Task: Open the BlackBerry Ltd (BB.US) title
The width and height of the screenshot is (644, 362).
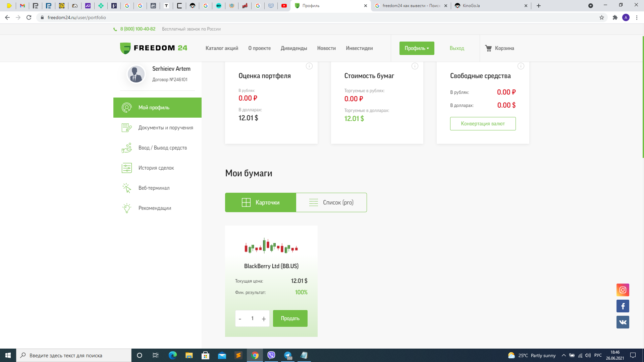Action: pos(271,266)
